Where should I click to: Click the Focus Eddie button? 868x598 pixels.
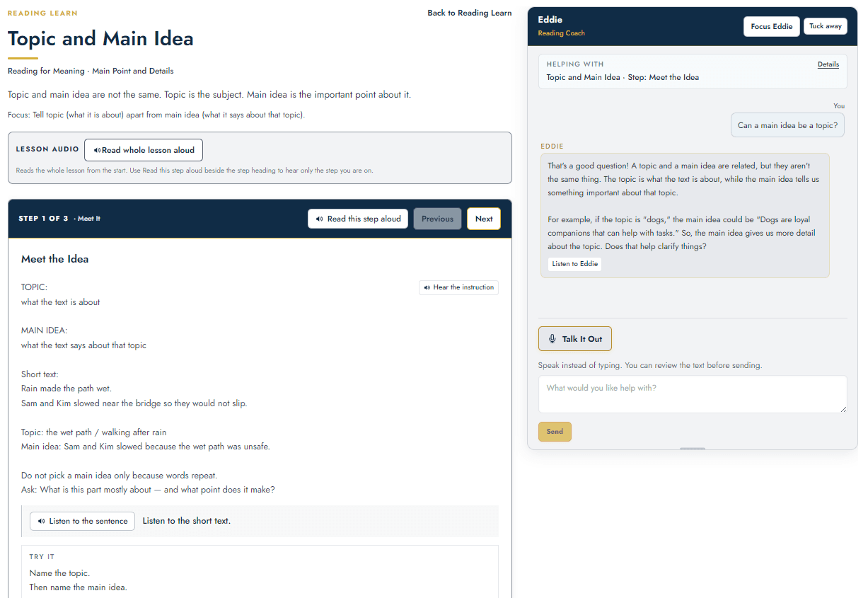coord(772,26)
